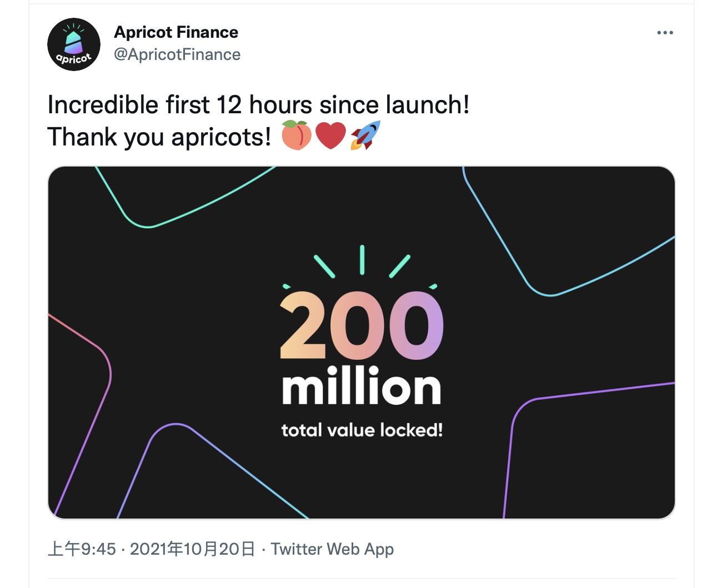
Task: Click the word million in the image
Action: 360,387
